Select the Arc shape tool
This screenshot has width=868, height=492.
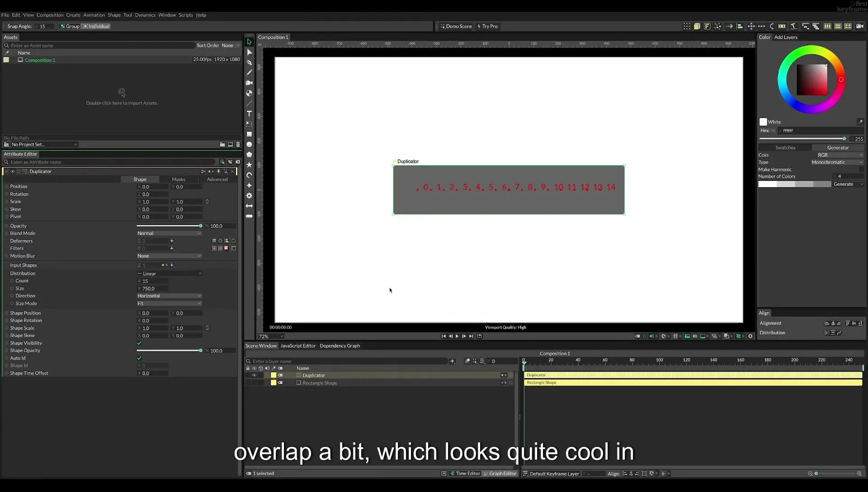(249, 175)
